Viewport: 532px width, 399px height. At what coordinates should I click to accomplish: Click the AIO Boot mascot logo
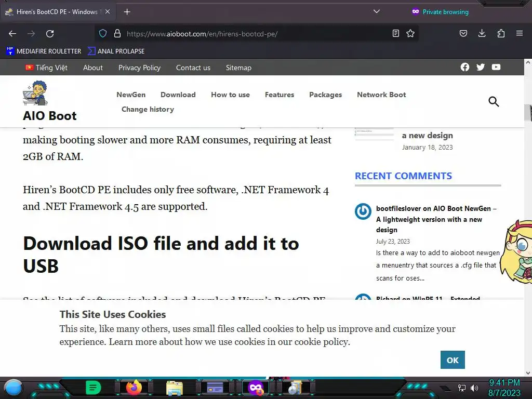coord(35,93)
